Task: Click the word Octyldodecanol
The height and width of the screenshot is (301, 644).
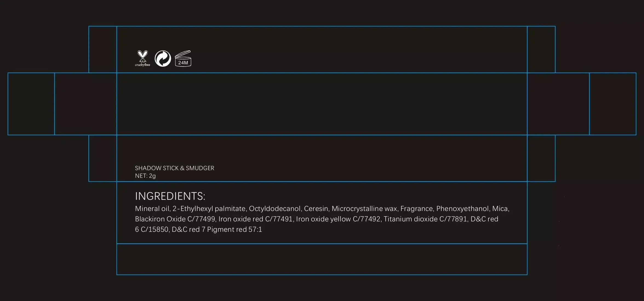Action: (274, 209)
